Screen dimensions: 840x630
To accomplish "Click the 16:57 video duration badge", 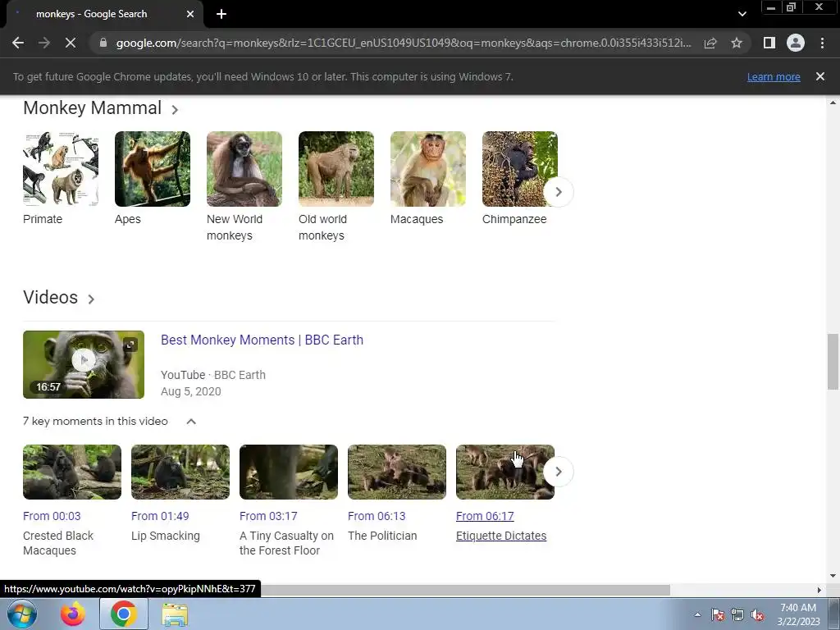I will (48, 387).
